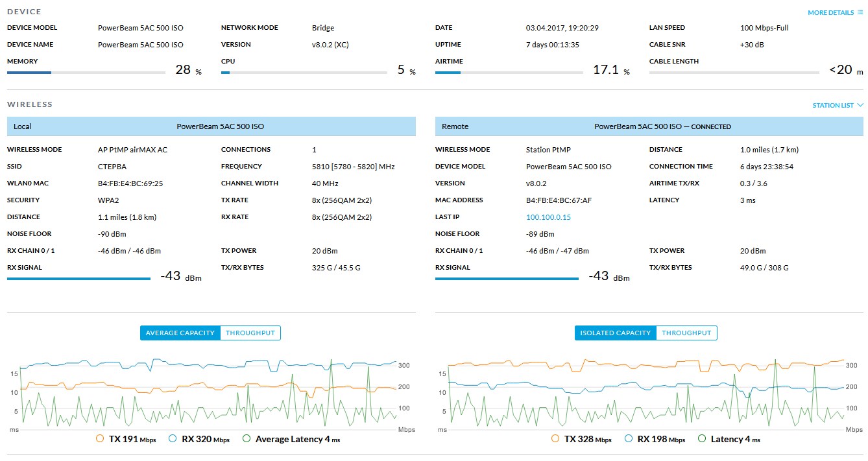Screen dimensions: 868x461
Task: Click the local distance 1.1 miles (1.8 km)
Action: click(127, 217)
